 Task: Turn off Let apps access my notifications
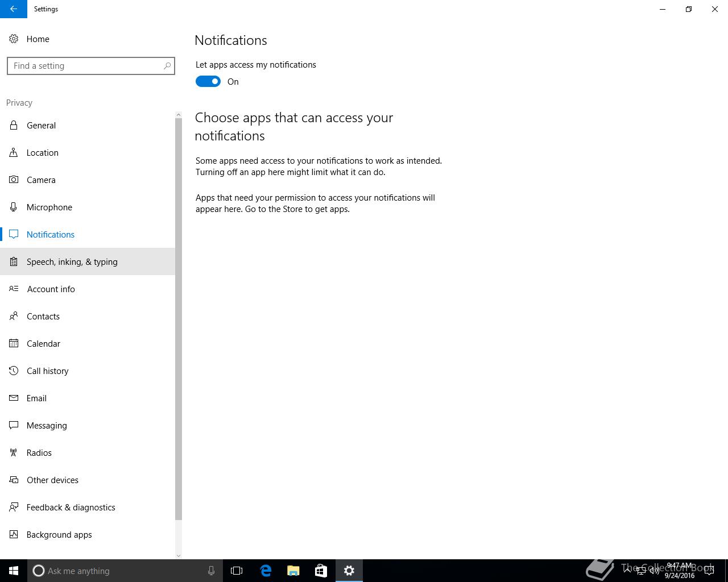point(208,81)
